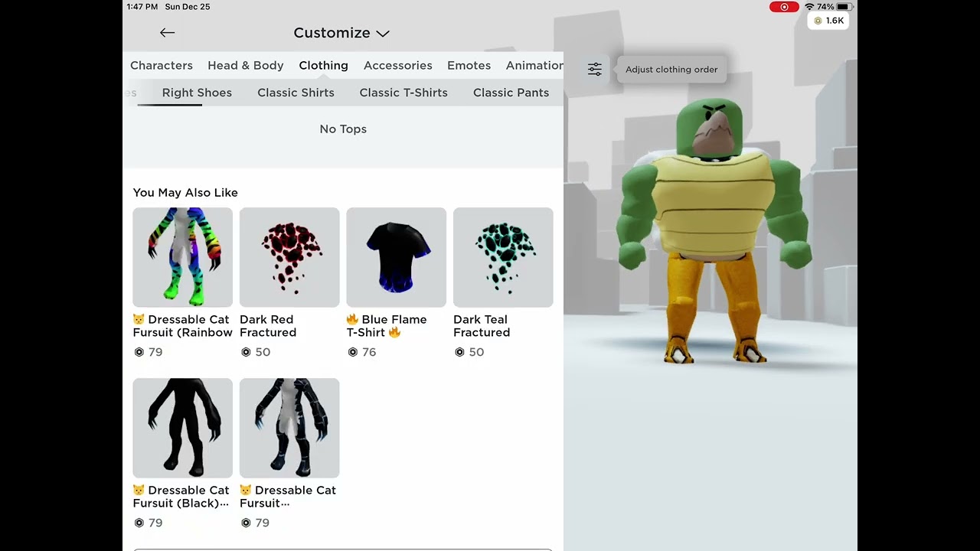Tap the back arrow icon
The image size is (980, 551).
point(167,32)
